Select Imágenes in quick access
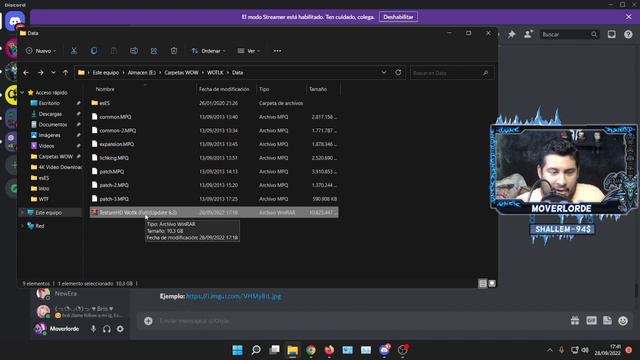This screenshot has width=640, height=360. tap(49, 135)
